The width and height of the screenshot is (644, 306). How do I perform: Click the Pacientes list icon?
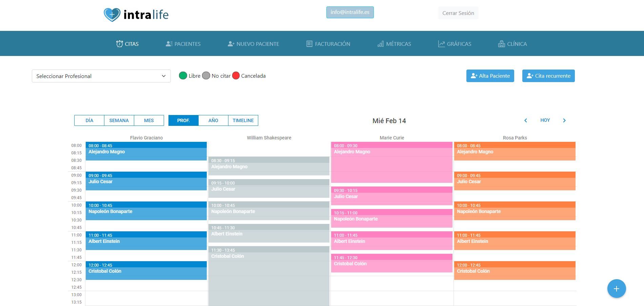[x=169, y=44]
